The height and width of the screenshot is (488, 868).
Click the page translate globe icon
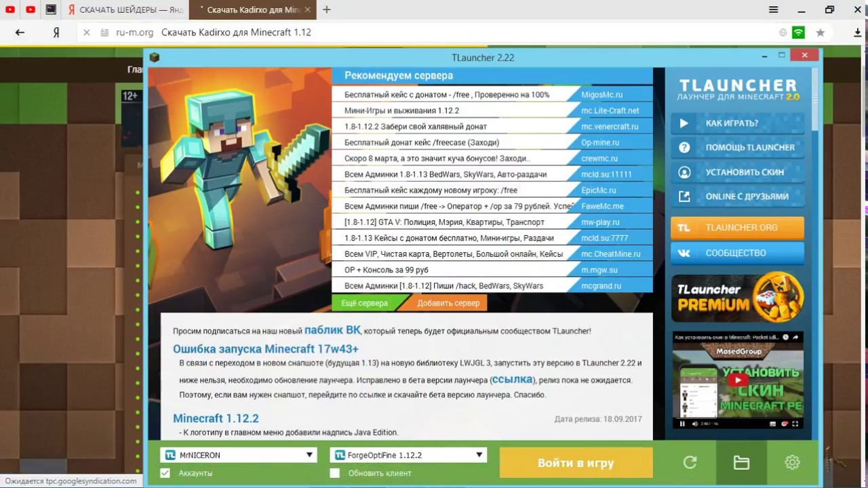[x=783, y=32]
